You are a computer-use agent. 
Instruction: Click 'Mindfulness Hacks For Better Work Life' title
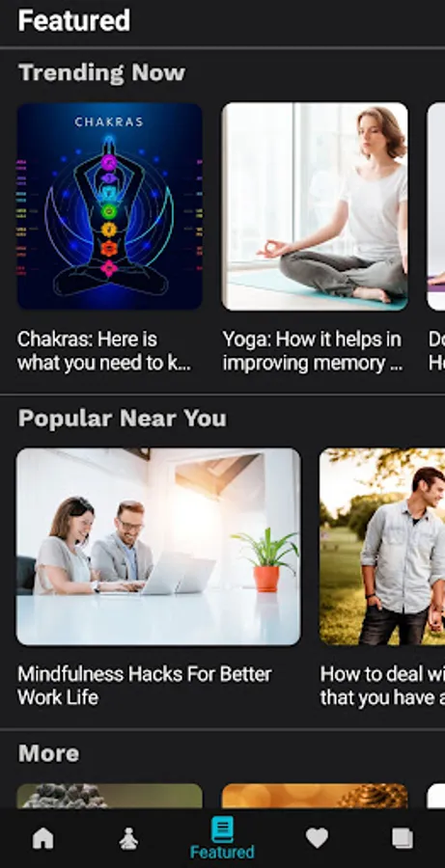[145, 686]
